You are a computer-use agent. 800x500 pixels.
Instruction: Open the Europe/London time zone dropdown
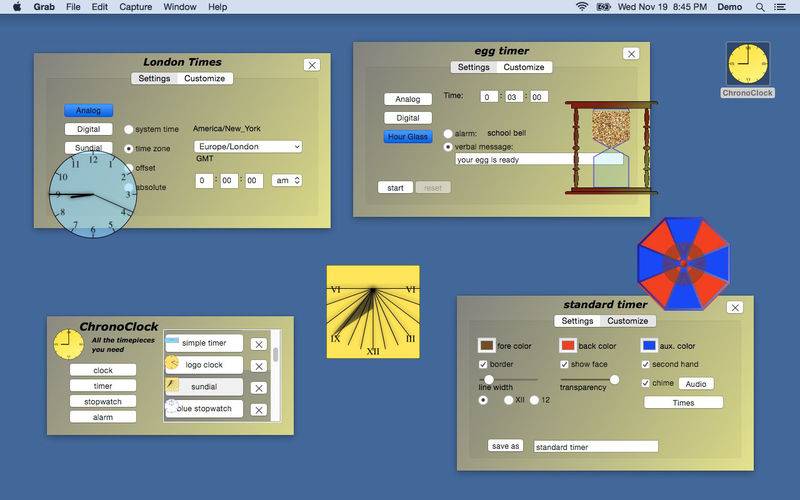[248, 147]
